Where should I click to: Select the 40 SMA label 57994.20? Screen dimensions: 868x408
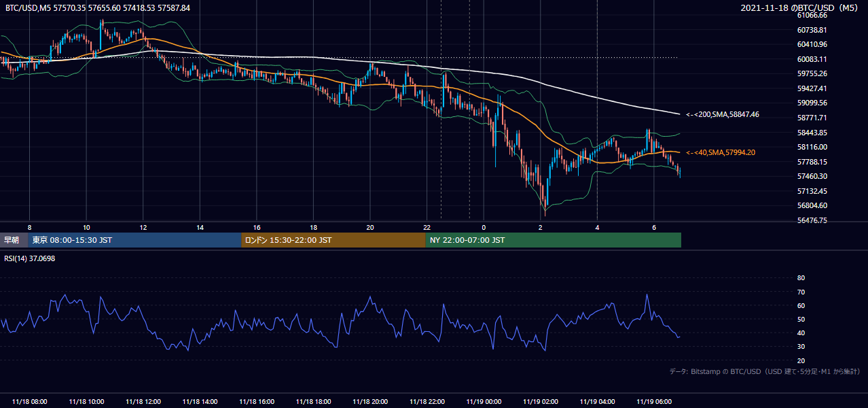tap(720, 152)
